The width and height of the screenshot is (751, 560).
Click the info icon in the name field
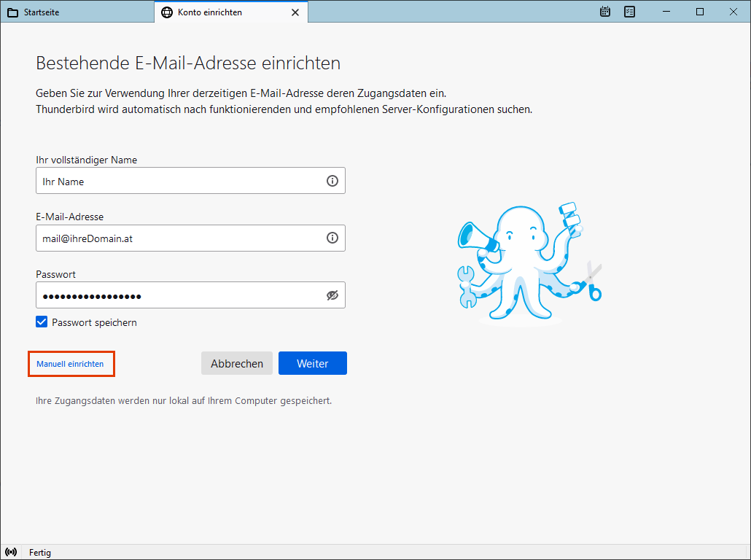(x=332, y=181)
